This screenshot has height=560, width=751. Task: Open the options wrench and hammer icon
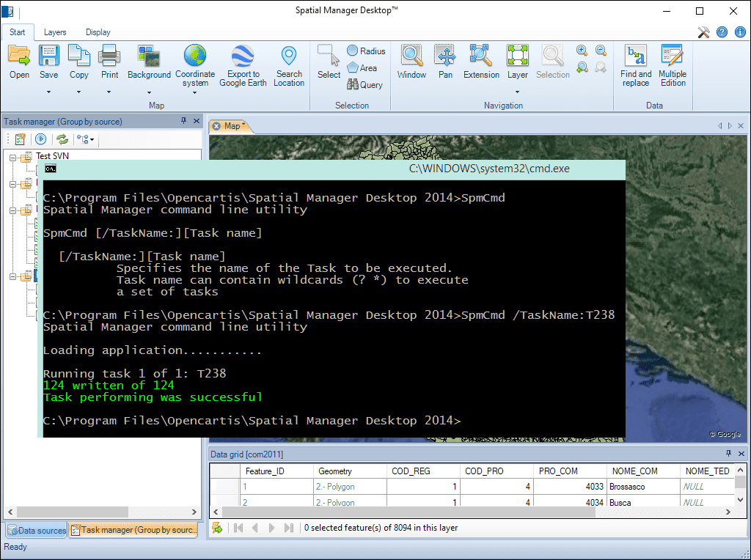(703, 32)
